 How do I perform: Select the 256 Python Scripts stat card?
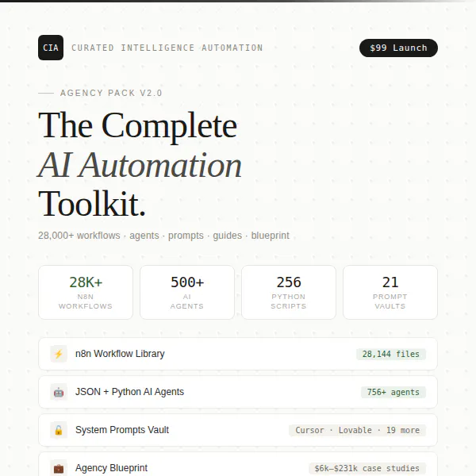coord(289,292)
